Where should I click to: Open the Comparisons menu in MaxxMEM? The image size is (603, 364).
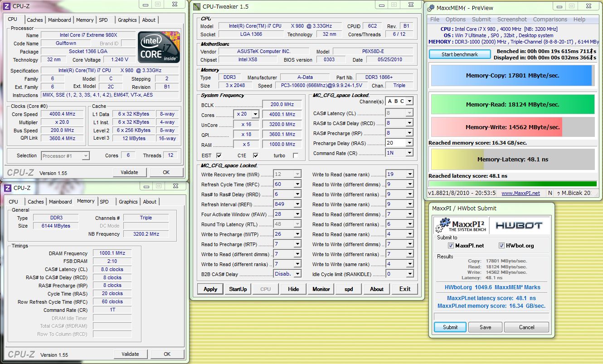[550, 19]
